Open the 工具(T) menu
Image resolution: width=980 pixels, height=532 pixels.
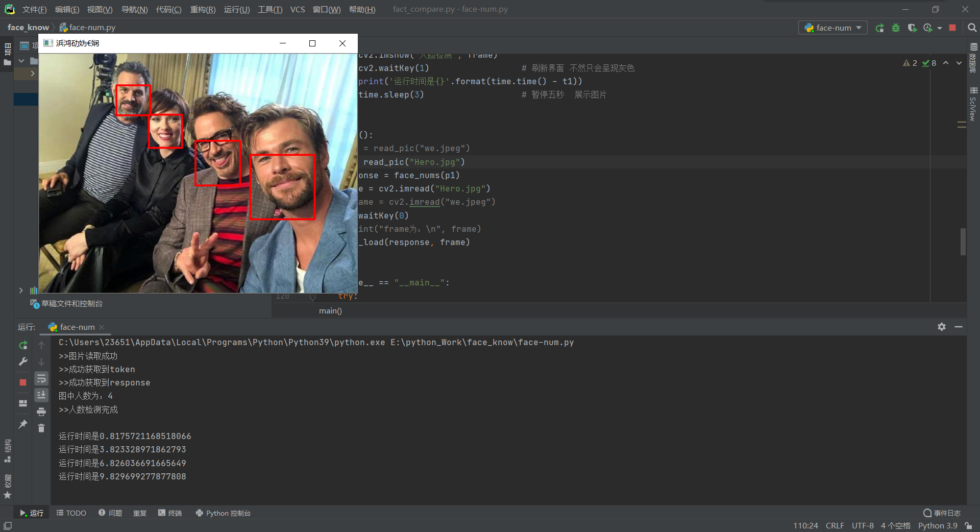270,9
